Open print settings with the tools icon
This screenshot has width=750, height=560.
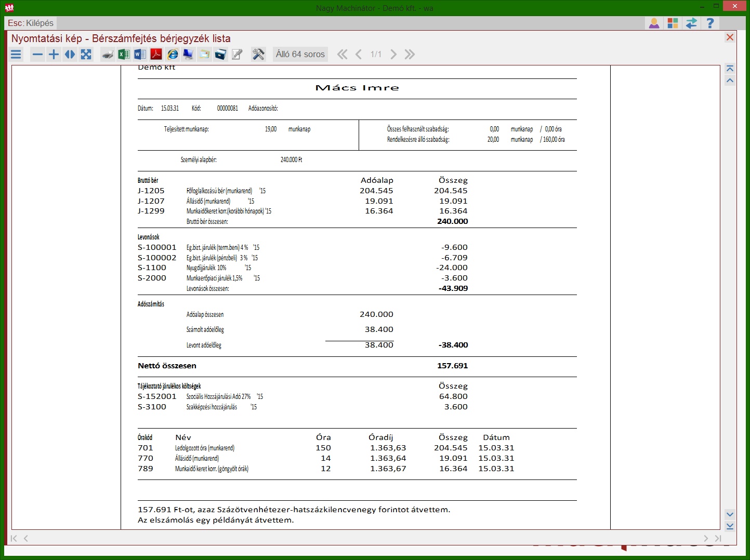(x=258, y=55)
